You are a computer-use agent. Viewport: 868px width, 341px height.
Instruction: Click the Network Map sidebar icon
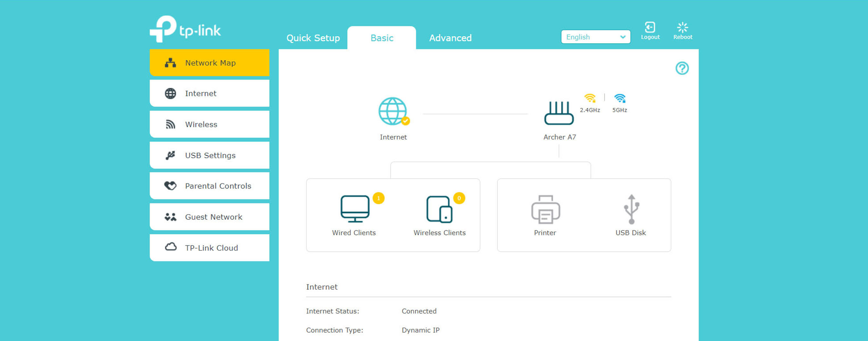[170, 63]
